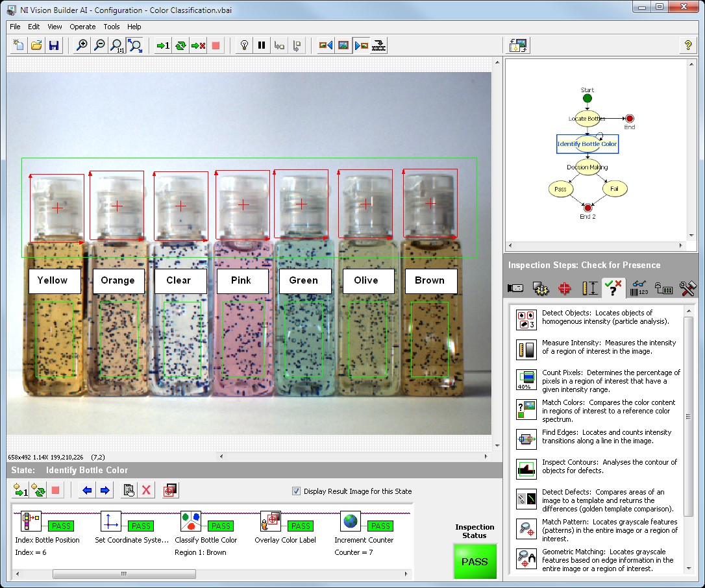Open the Edit menu
The height and width of the screenshot is (588, 705).
pos(34,27)
